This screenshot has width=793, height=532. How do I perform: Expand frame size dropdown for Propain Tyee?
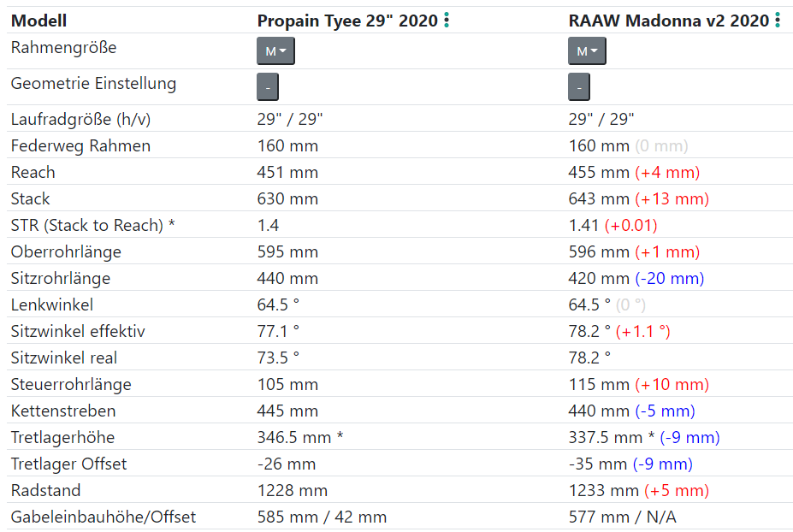pyautogui.click(x=275, y=51)
